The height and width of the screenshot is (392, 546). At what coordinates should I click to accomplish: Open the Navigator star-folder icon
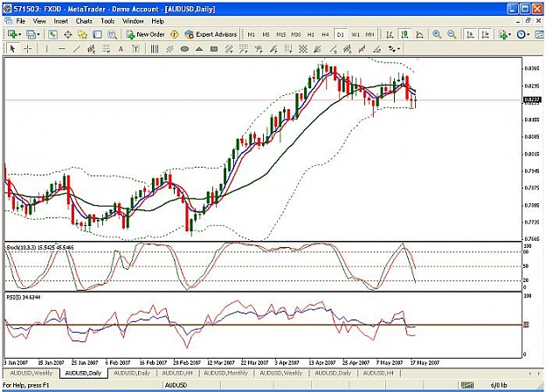point(82,34)
